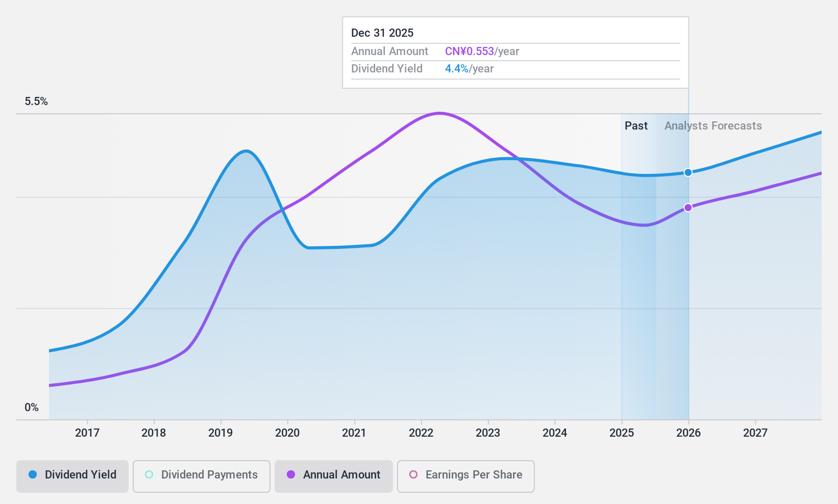Click the 2027 x-axis label
The height and width of the screenshot is (504, 838).
[755, 433]
